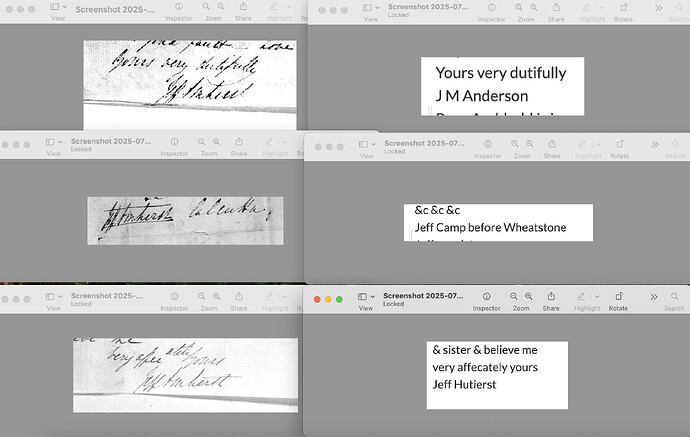Open Highlight dropdown arrow in J M Anderson window
This screenshot has height=437, width=690.
(602, 8)
